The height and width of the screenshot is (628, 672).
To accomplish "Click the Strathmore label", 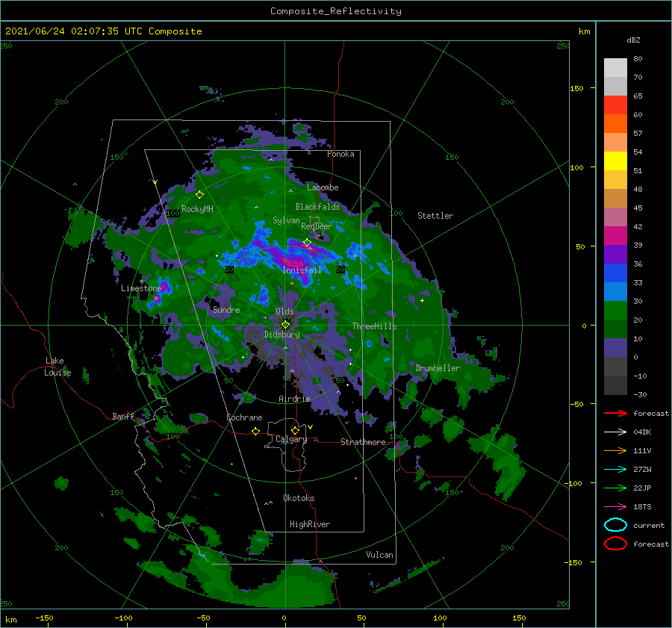I will pos(363,442).
